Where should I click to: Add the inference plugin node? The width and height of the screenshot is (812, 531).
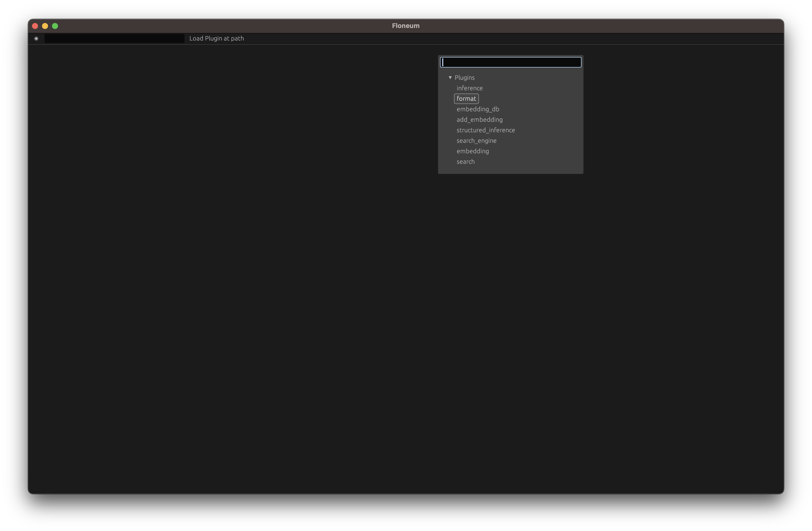[x=469, y=88]
